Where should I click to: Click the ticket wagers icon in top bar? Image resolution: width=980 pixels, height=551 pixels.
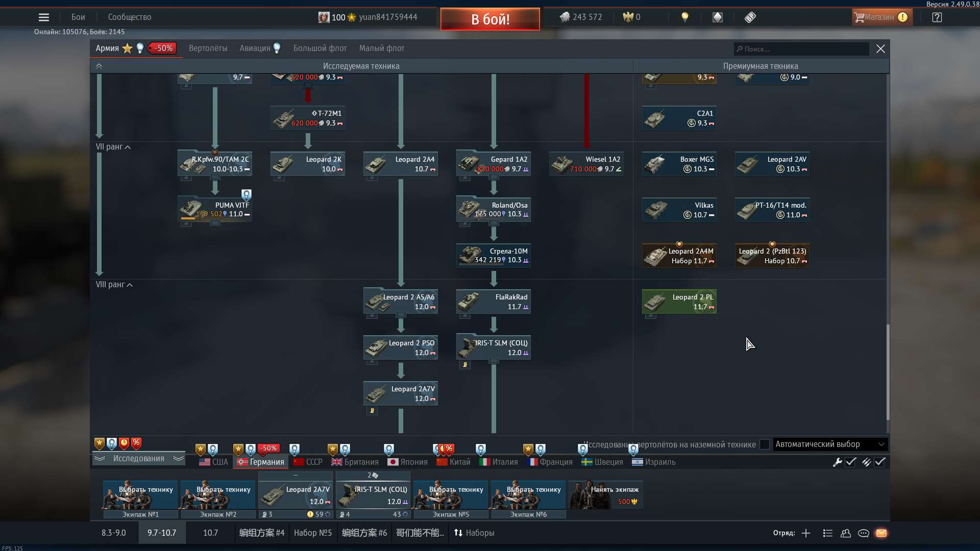click(x=750, y=17)
